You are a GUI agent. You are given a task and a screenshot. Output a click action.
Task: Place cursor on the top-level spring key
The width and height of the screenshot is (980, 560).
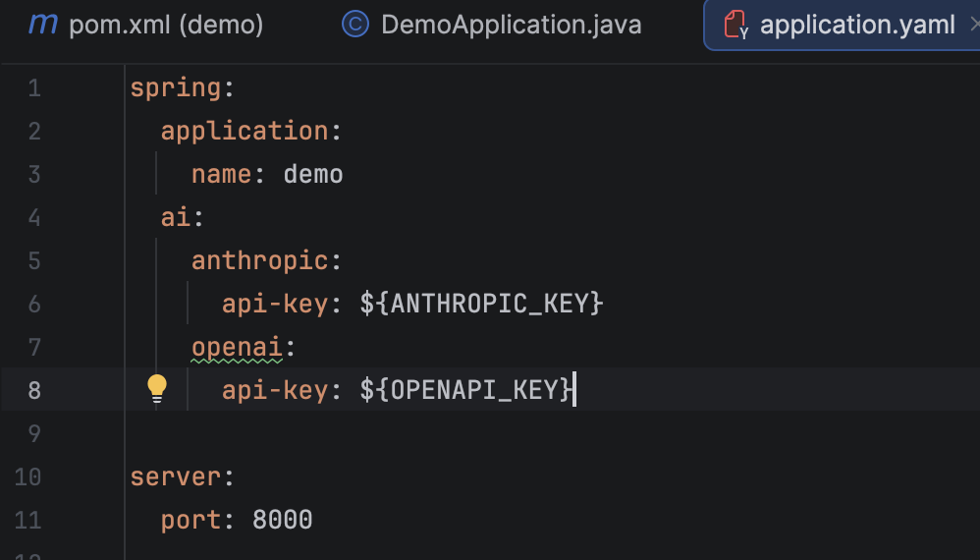coord(176,88)
